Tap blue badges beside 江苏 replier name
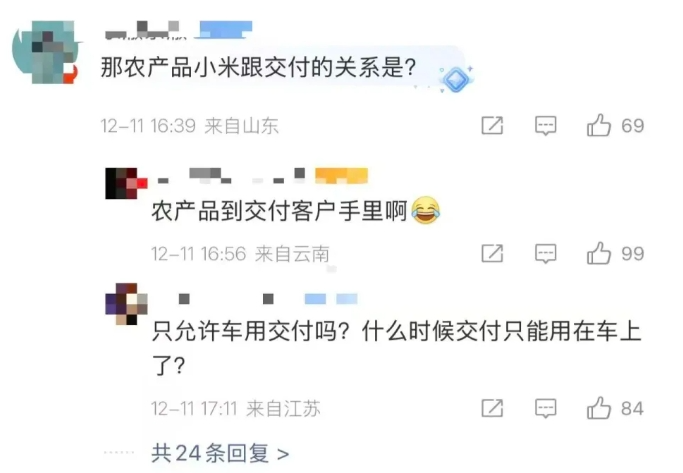Image resolution: width=683 pixels, height=473 pixels. pyautogui.click(x=331, y=299)
